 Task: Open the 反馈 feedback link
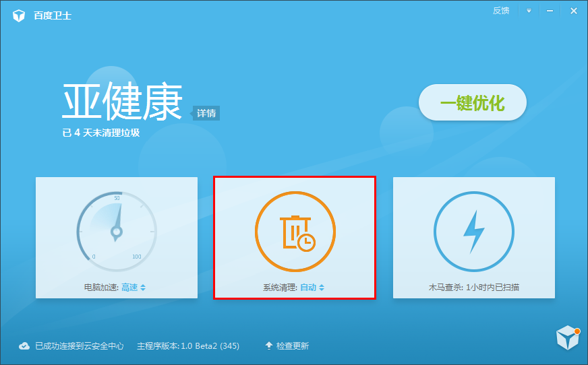[x=501, y=11]
